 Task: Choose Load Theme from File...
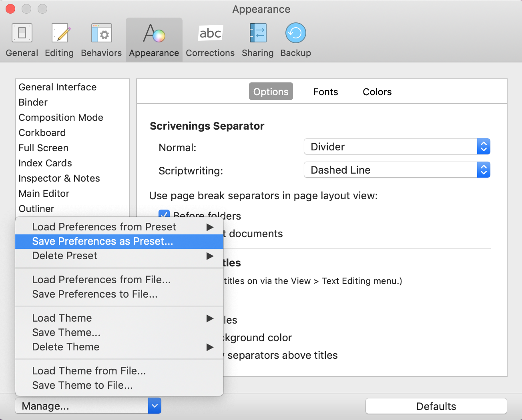119,371
